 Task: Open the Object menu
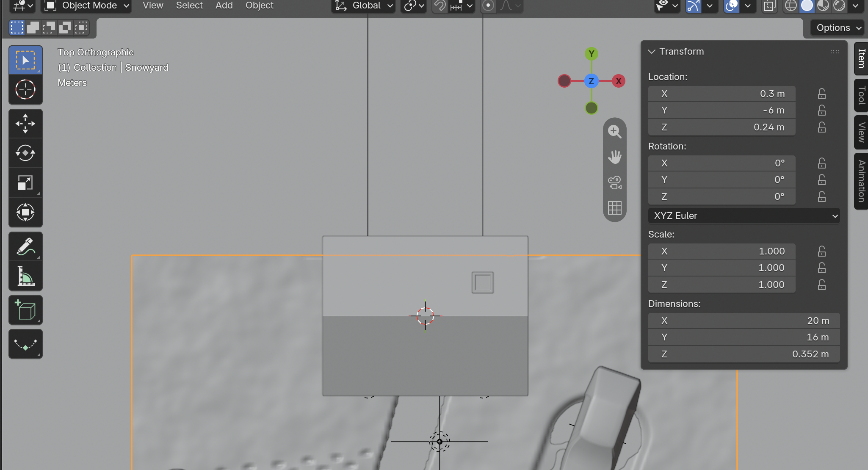tap(260, 6)
